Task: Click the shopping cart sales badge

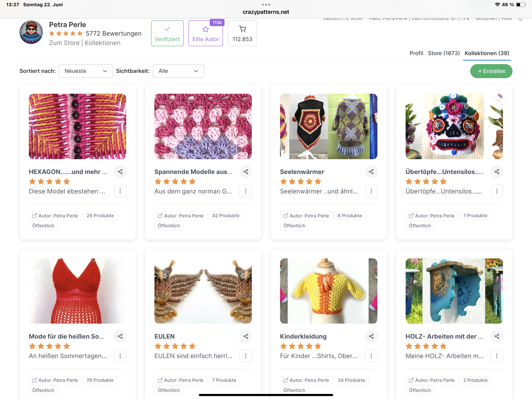Action: coord(242,33)
